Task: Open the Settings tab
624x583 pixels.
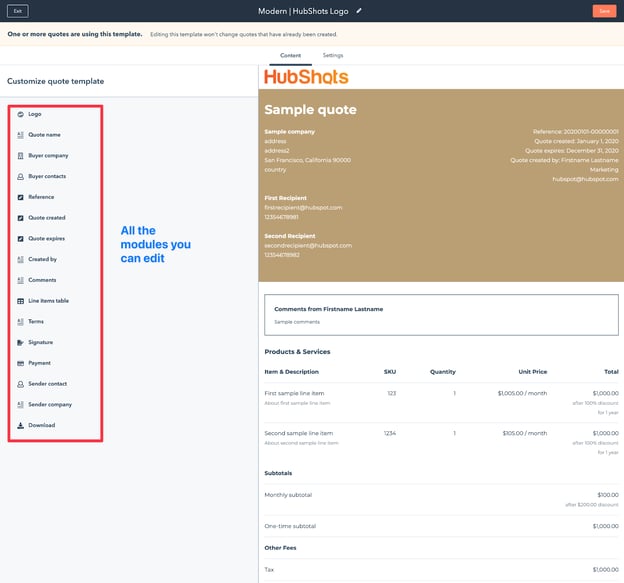Action: coord(333,56)
